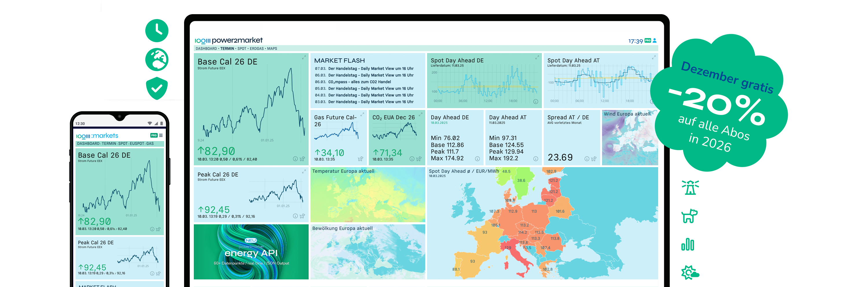Click the user profile icon beside PRO badge
Image resolution: width=868 pixels, height=287 pixels.
[654, 40]
